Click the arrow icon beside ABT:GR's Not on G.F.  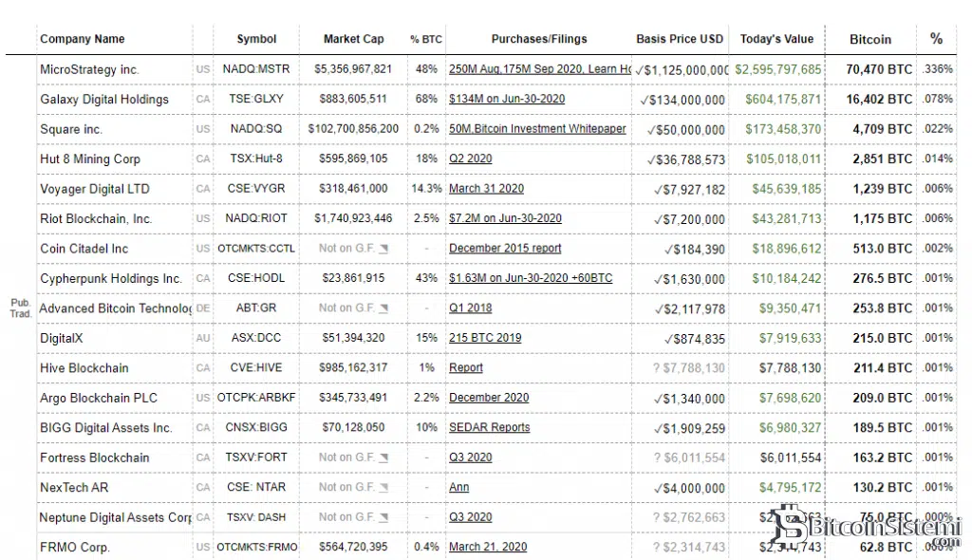click(x=383, y=308)
